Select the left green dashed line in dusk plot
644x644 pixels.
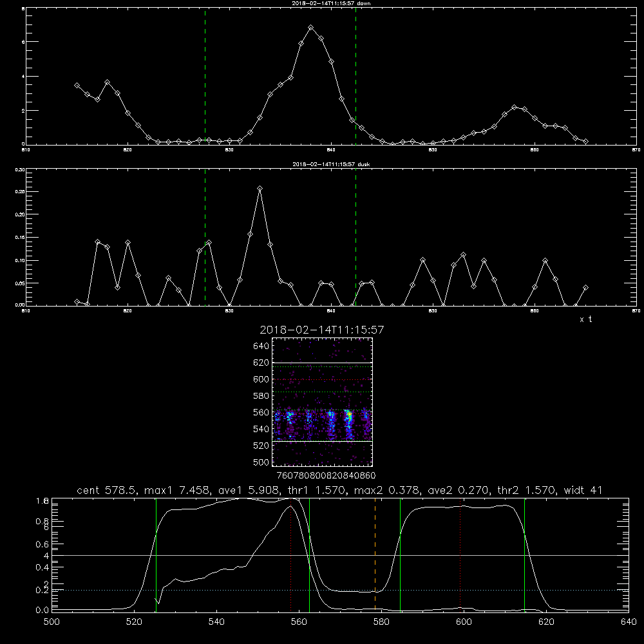pos(205,238)
